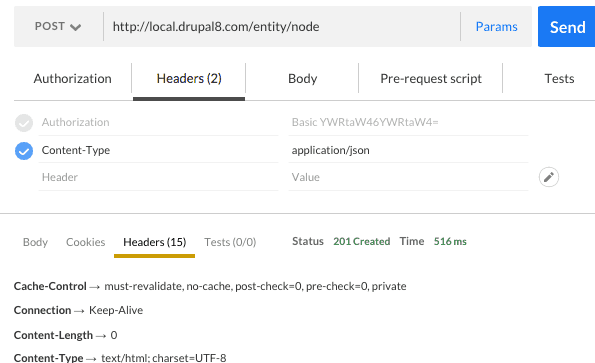Switch to the request Tests tab

point(559,79)
